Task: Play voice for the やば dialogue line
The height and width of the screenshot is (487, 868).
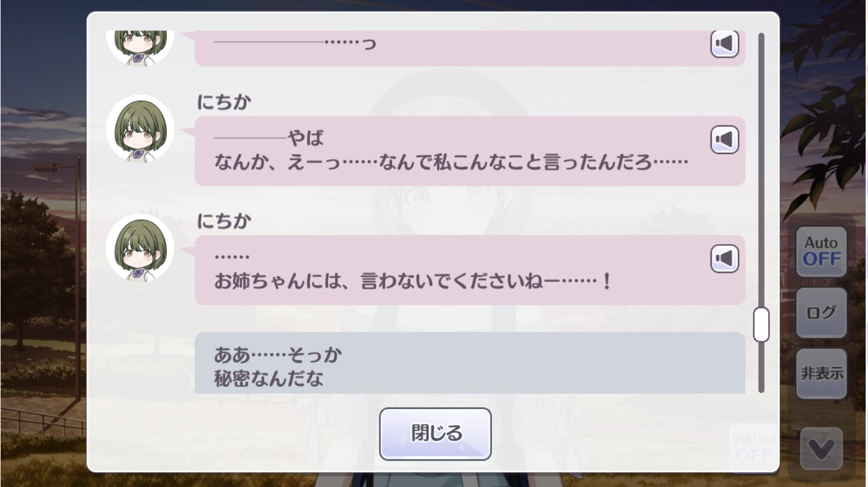Action: pos(725,140)
